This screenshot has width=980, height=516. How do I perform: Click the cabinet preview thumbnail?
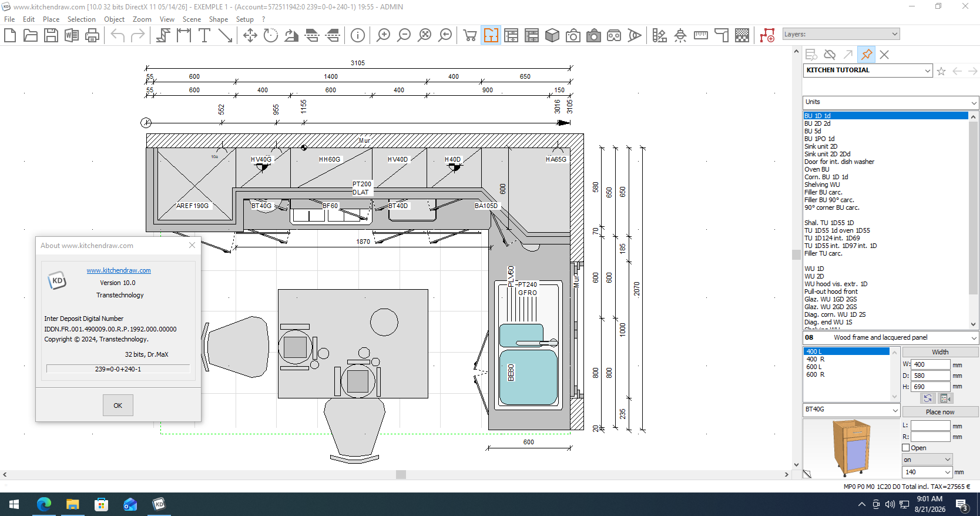pyautogui.click(x=851, y=448)
